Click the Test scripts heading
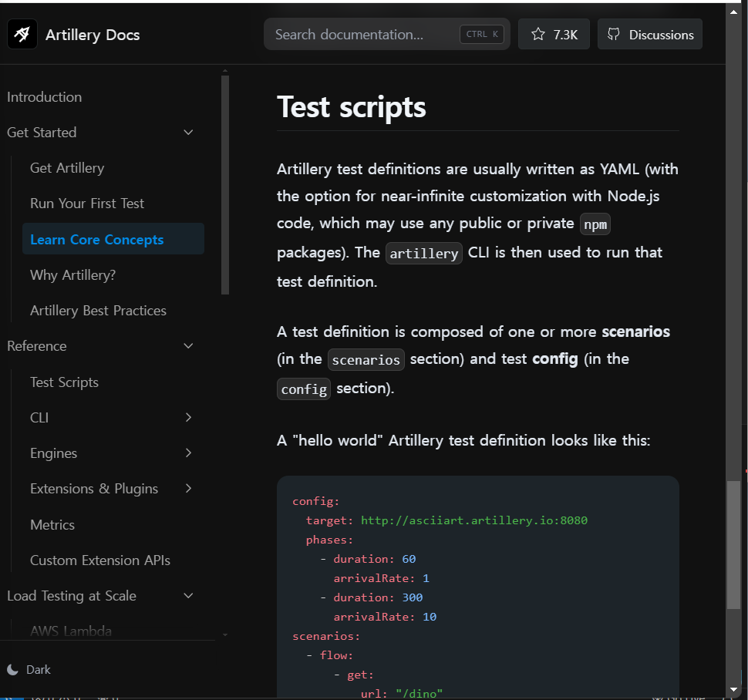 (351, 107)
